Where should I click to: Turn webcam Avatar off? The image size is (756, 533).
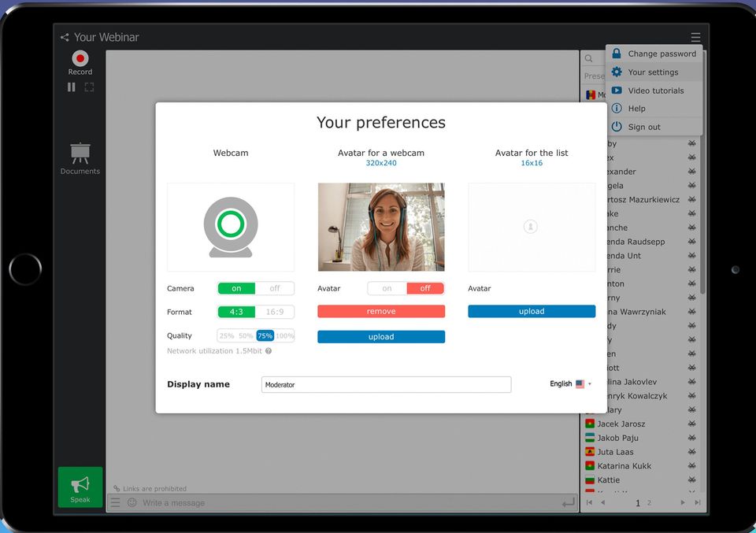point(425,288)
